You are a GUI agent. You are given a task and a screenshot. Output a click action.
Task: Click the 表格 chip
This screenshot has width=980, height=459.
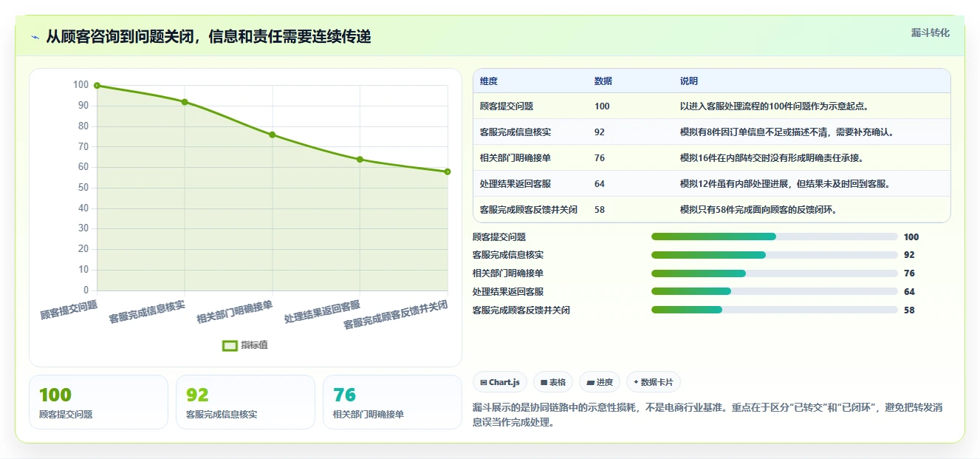coord(553,382)
